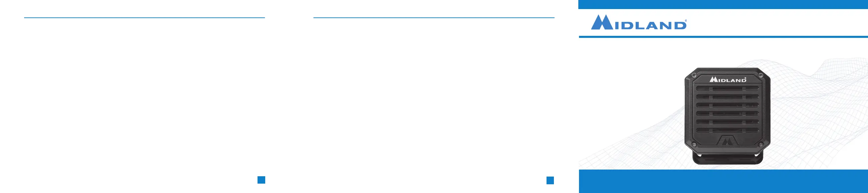
Task: Click the registered trademark symbol beside the blue logo
Action: [x=685, y=21]
